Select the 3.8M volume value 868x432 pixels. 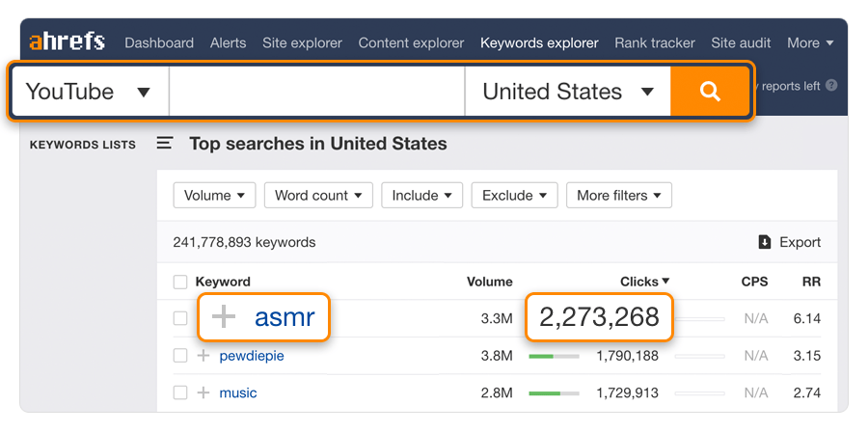pos(497,356)
